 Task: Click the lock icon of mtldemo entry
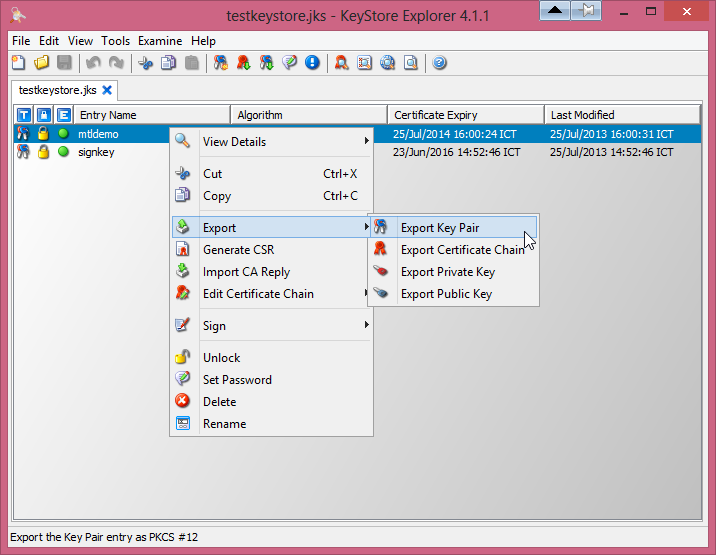(x=43, y=133)
